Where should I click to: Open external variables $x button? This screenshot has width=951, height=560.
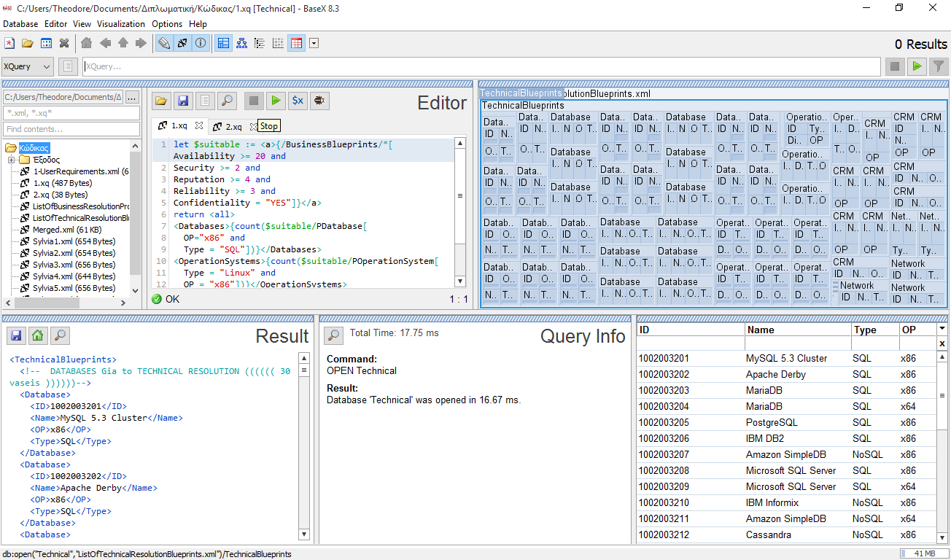[x=298, y=101]
